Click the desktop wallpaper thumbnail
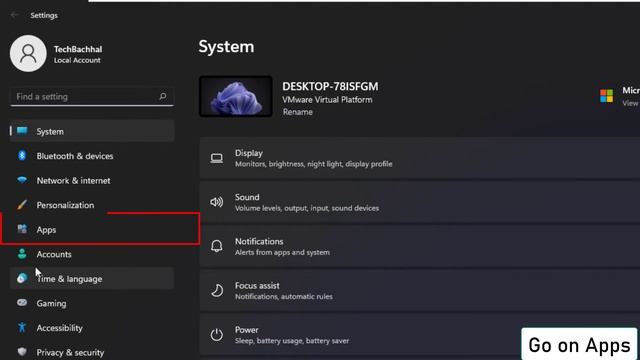Screen dimensions: 640x360 236,96
